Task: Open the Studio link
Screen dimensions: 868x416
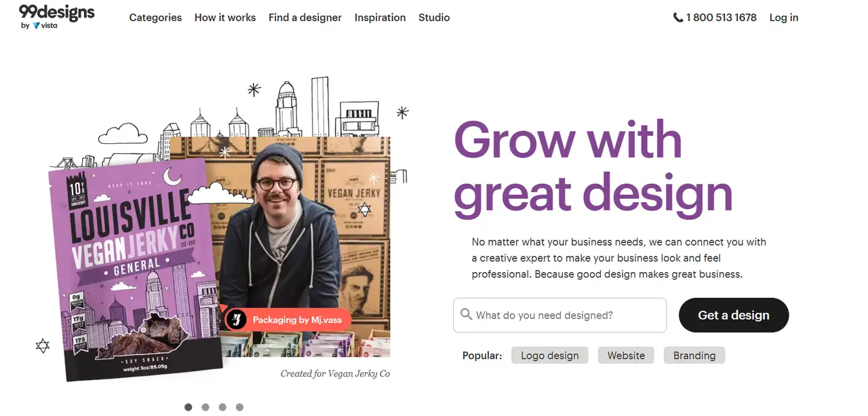Action: pos(434,18)
